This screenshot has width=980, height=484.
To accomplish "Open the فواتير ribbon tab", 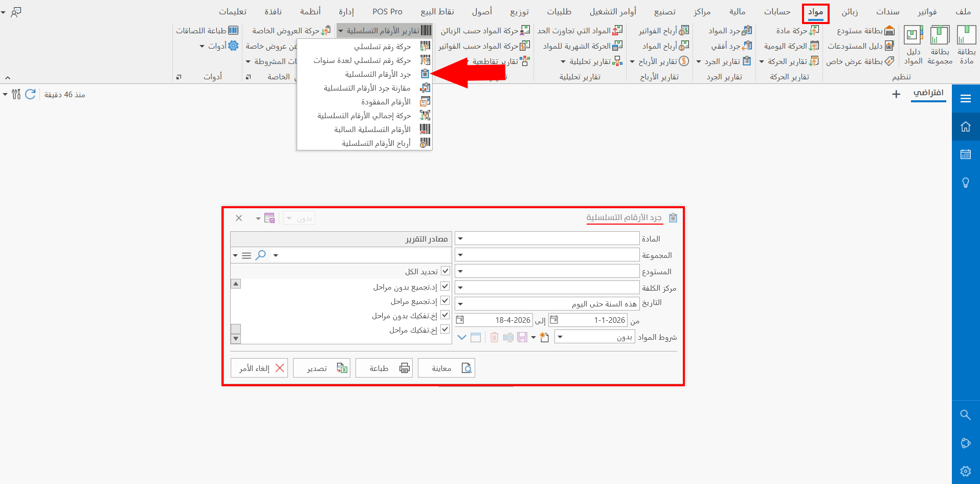I will click(927, 12).
